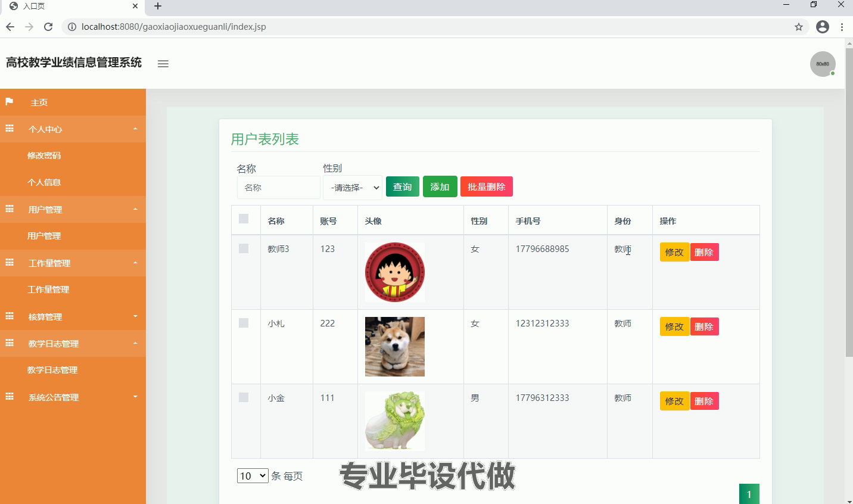The height and width of the screenshot is (504, 853).
Task: Click the grid icon beside 系统公告管理
Action: (x=9, y=397)
